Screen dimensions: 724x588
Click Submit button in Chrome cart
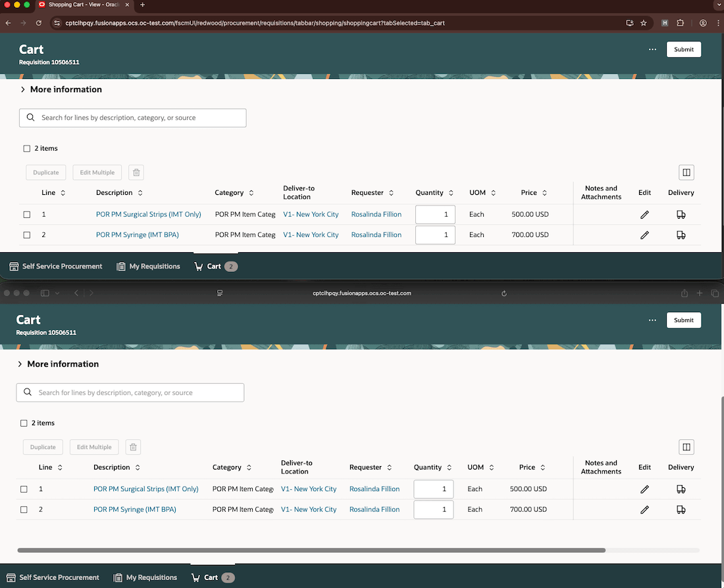683,49
